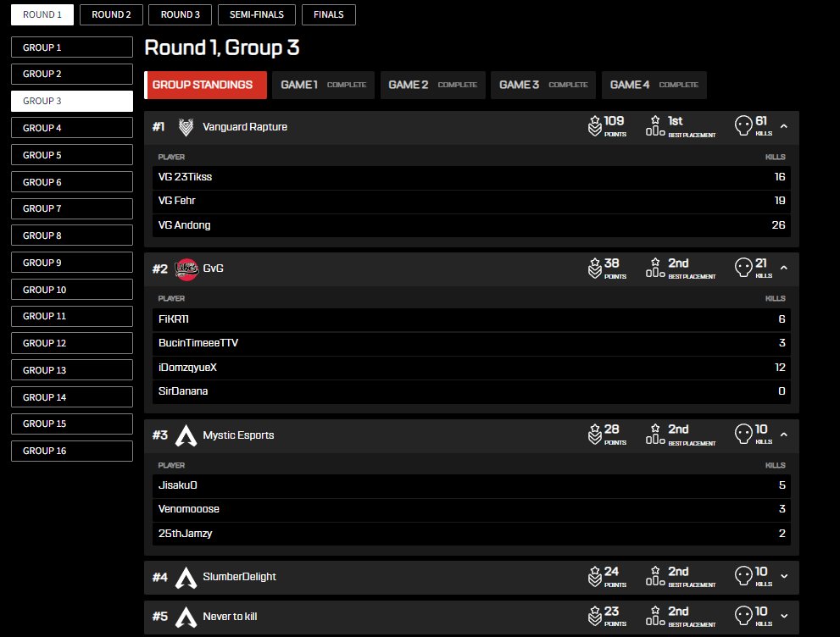This screenshot has width=840, height=637.
Task: Click the Never to kill Apex logo
Action: (x=186, y=618)
